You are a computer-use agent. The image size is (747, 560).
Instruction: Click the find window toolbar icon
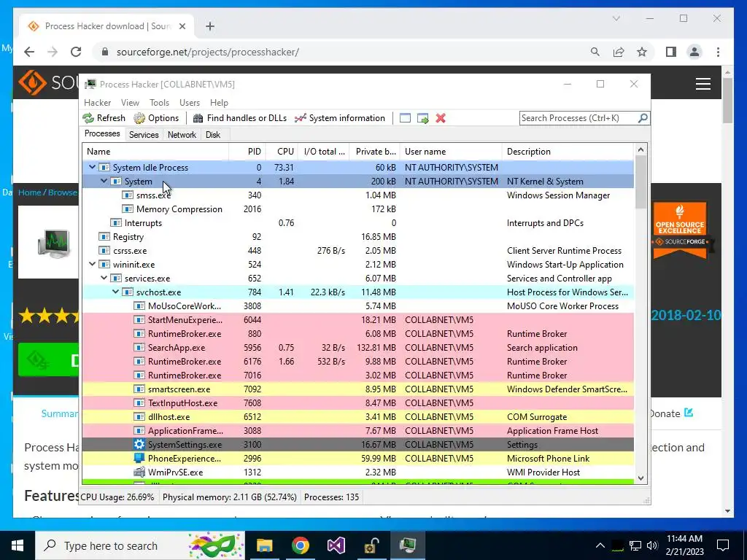point(405,118)
